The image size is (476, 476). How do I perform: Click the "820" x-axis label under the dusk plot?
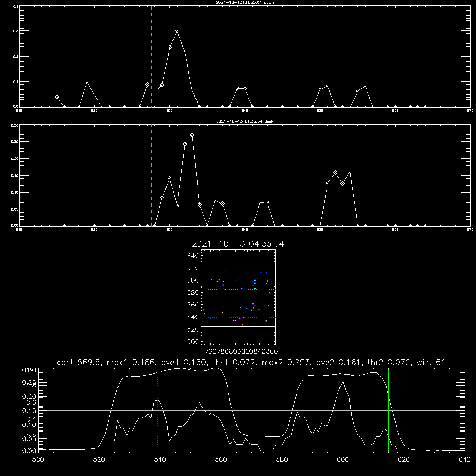point(94,230)
